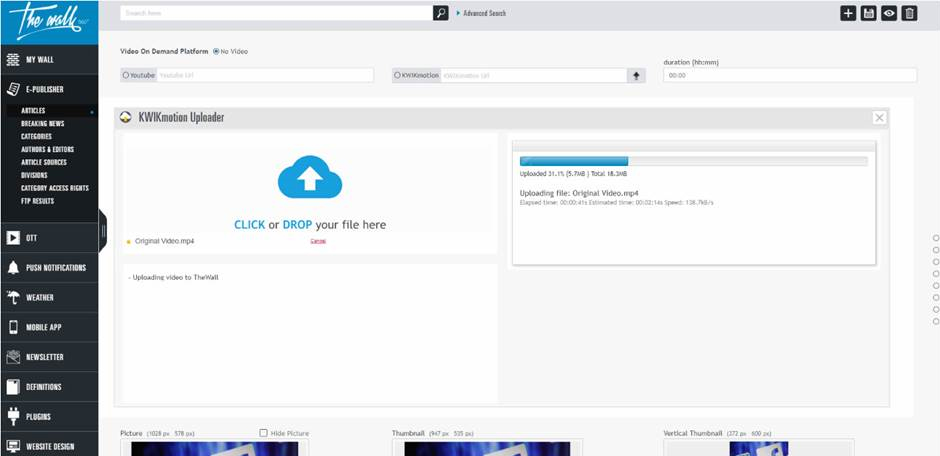Click the Search here input field
The width and height of the screenshot is (940, 456).
tap(276, 13)
